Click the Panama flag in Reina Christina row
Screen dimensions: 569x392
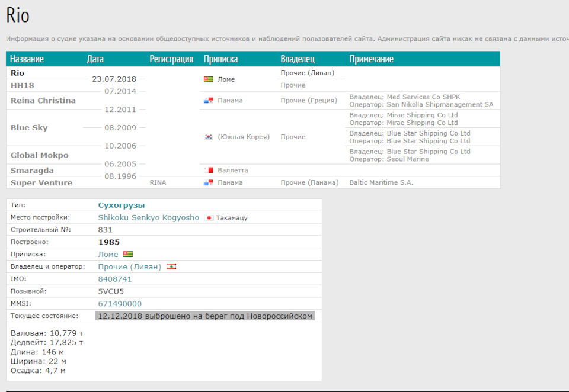208,101
